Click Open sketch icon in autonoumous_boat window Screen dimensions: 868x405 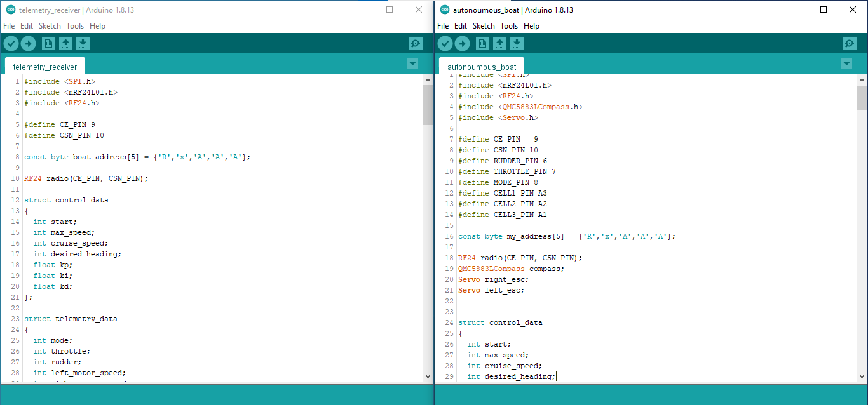tap(500, 43)
